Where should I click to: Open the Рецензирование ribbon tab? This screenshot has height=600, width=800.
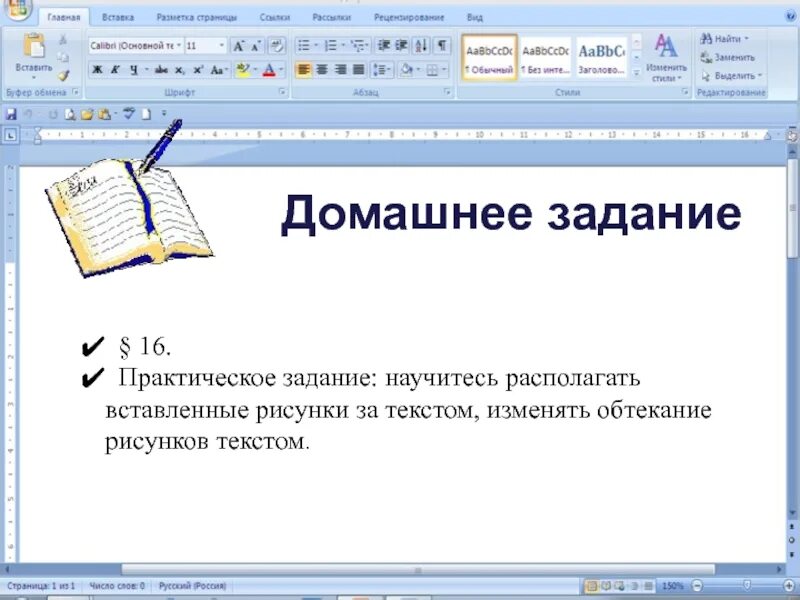(409, 17)
